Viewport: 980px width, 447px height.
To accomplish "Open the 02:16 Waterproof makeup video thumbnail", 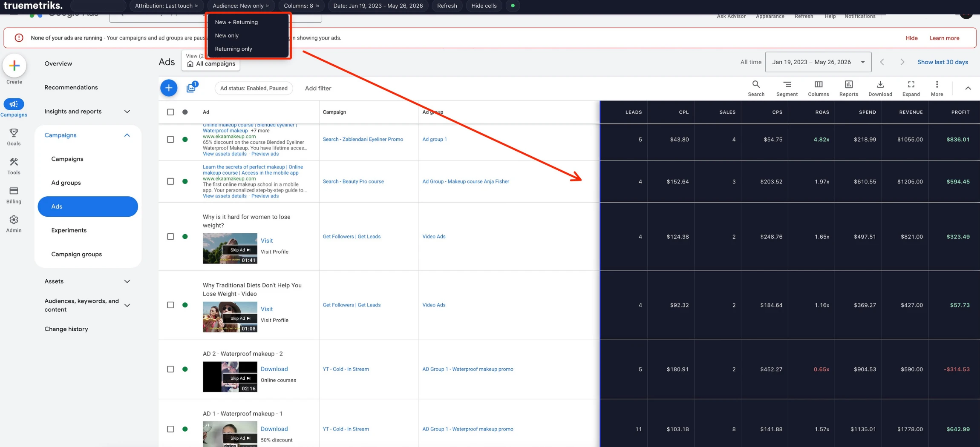I will [x=230, y=377].
